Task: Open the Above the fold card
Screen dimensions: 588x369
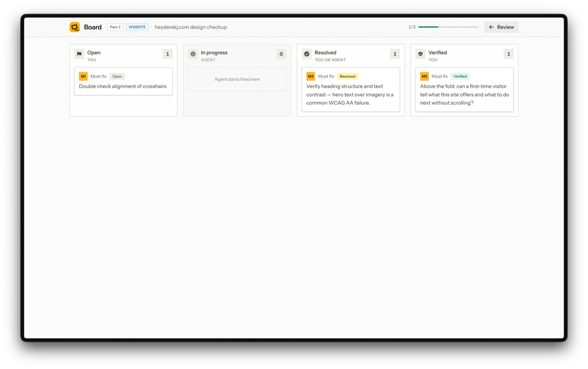Action: point(464,89)
